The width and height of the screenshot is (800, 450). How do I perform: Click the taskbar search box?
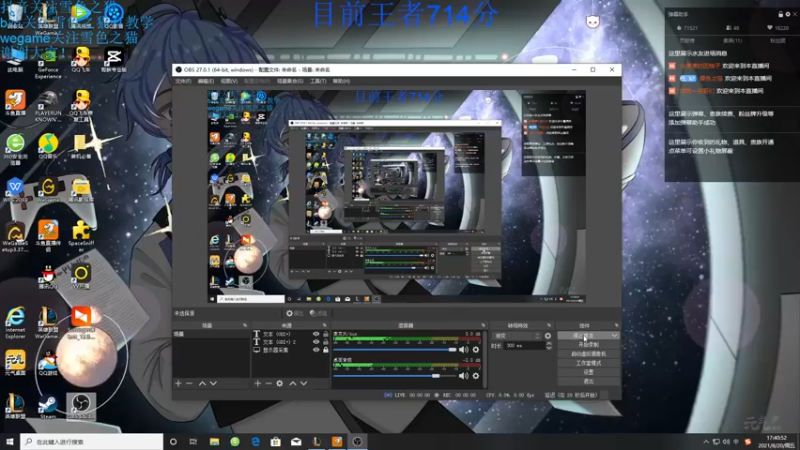(x=92, y=441)
